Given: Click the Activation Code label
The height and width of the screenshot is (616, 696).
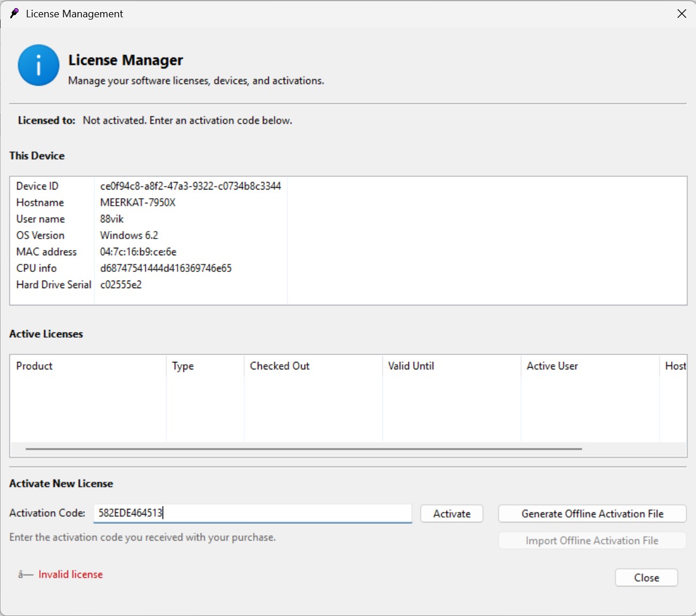Looking at the screenshot, I should [47, 513].
